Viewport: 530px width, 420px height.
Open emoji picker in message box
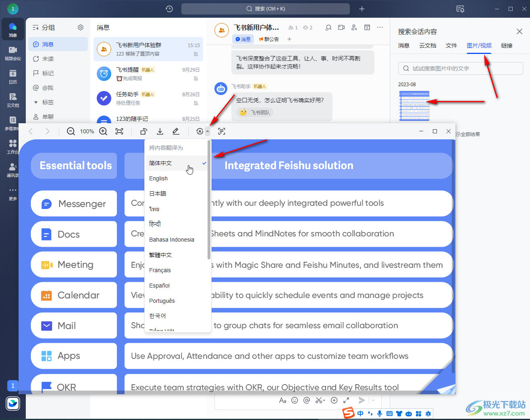[x=295, y=400]
